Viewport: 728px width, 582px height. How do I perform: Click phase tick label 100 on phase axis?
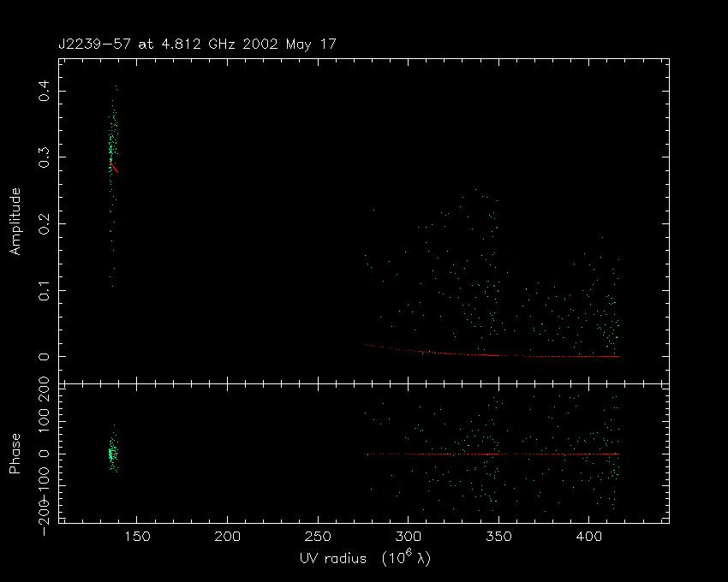coord(44,421)
